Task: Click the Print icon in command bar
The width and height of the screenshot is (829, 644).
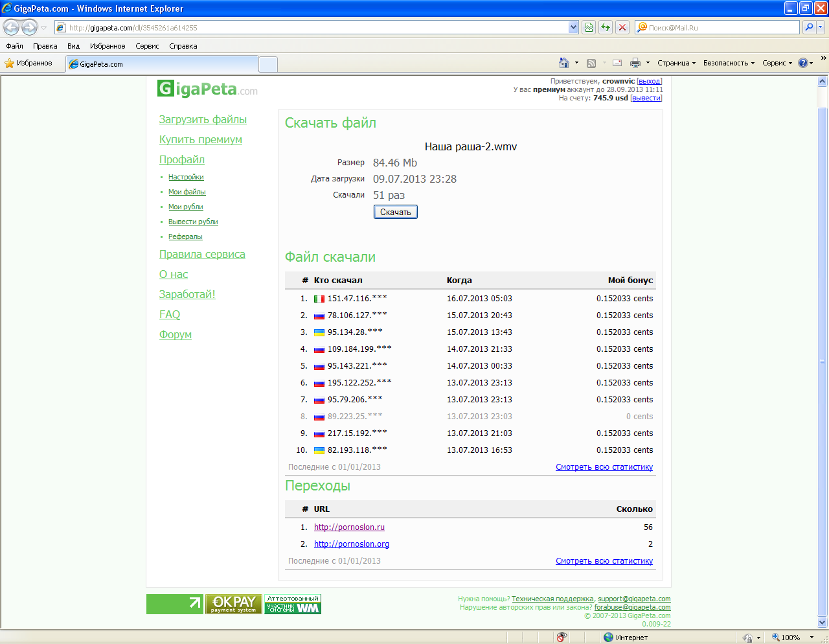Action: coord(635,63)
